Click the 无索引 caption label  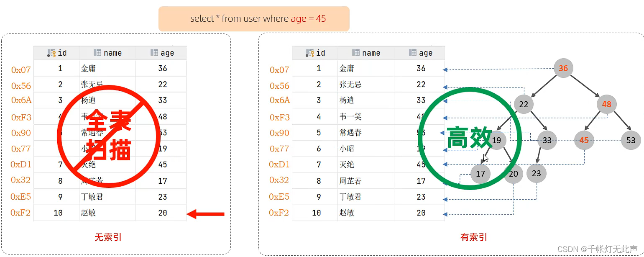(108, 237)
